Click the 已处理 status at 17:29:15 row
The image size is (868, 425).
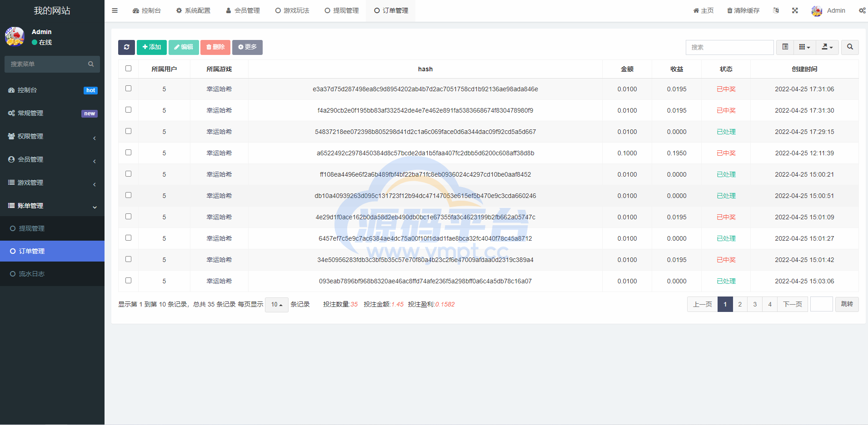tap(726, 132)
